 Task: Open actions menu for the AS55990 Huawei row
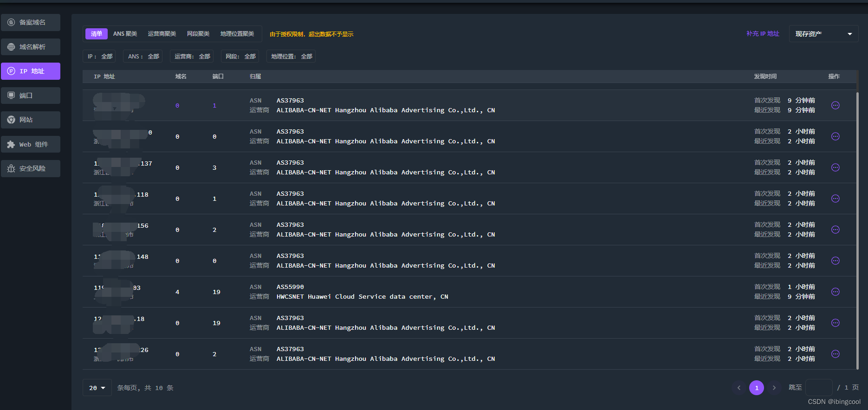835,292
